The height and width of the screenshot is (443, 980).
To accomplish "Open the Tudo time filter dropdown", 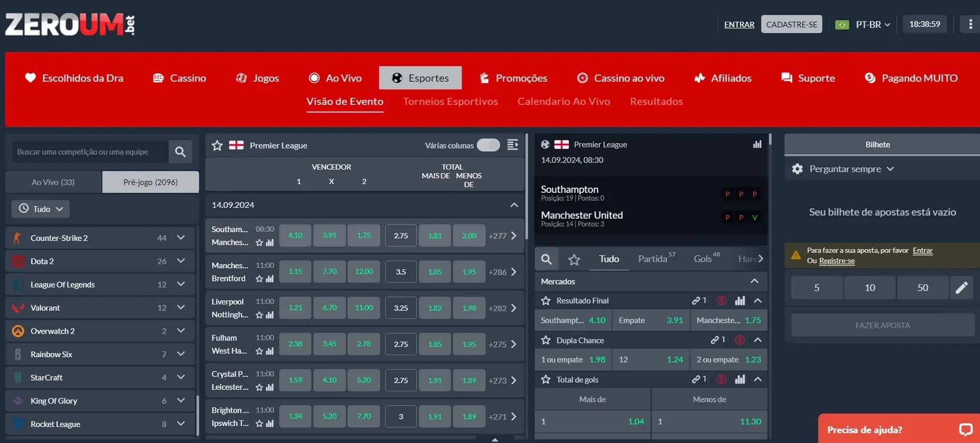I will 41,209.
